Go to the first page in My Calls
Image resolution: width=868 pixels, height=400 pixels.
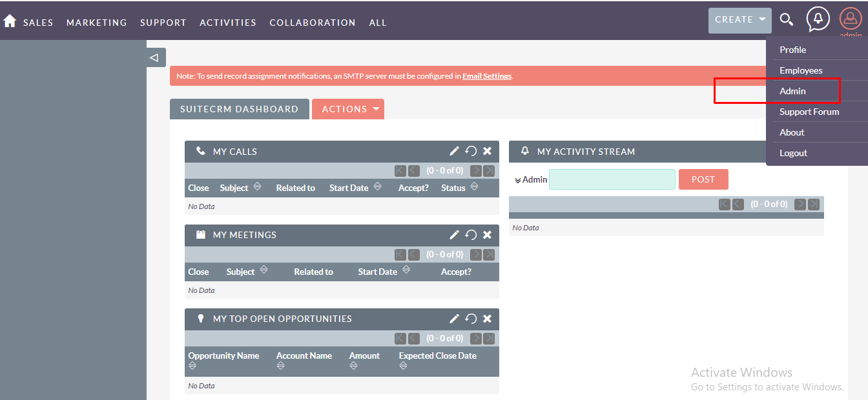[400, 171]
